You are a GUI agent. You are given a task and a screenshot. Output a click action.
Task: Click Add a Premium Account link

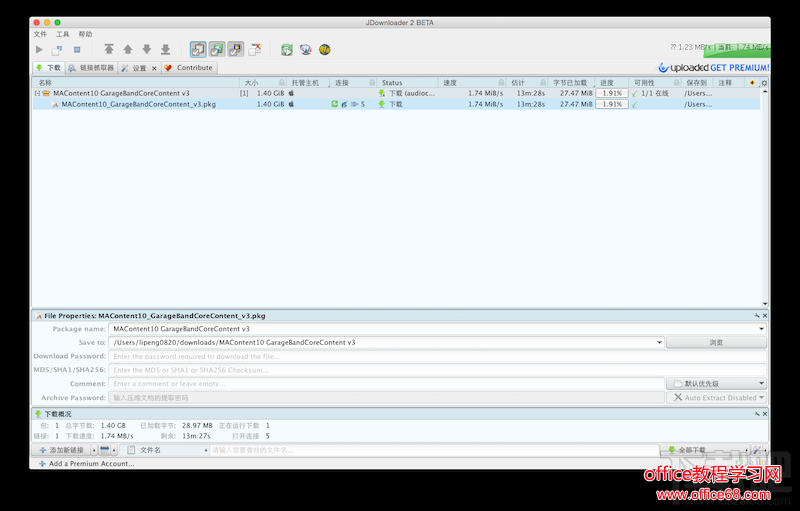(x=86, y=464)
